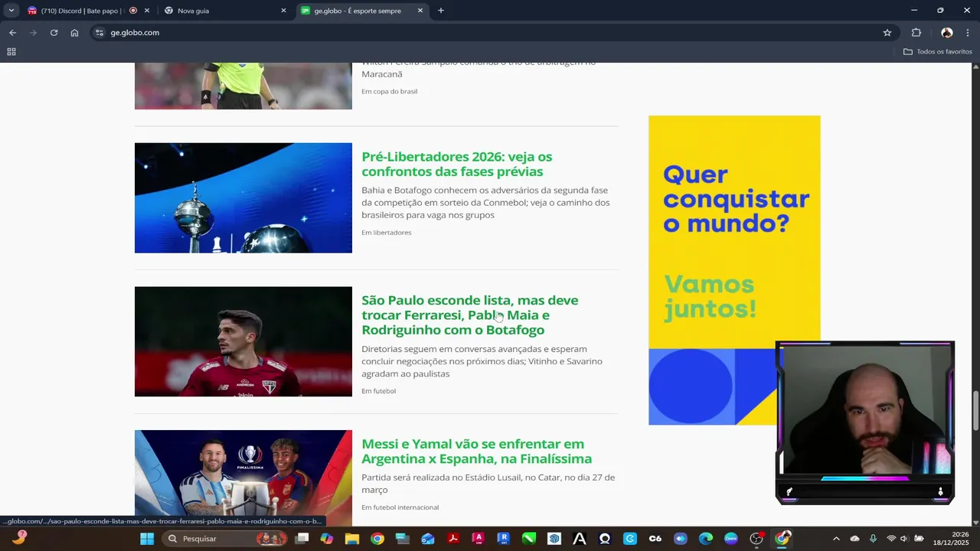Click the Quer conquistar o mundo ad banner
Screen dimensions: 980x551
[734, 270]
